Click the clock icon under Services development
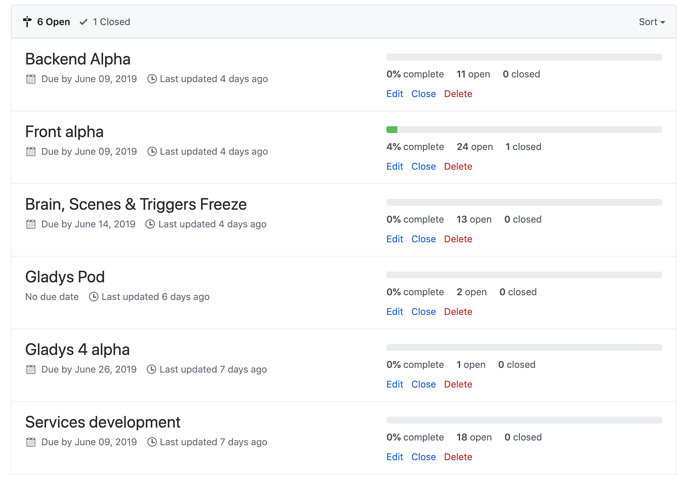690x488 pixels. (152, 442)
